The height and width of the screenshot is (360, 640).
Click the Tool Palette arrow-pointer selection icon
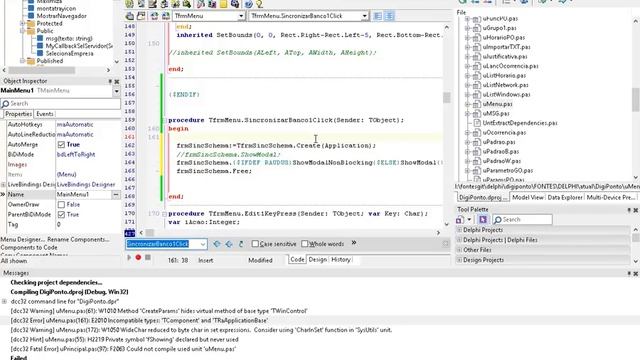click(x=483, y=220)
